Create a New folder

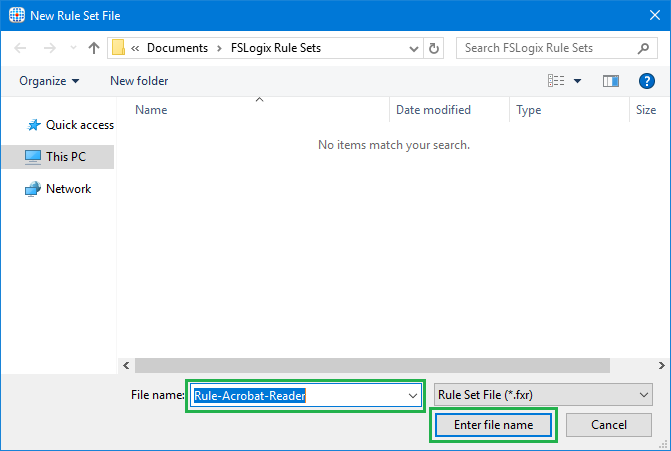(x=139, y=81)
